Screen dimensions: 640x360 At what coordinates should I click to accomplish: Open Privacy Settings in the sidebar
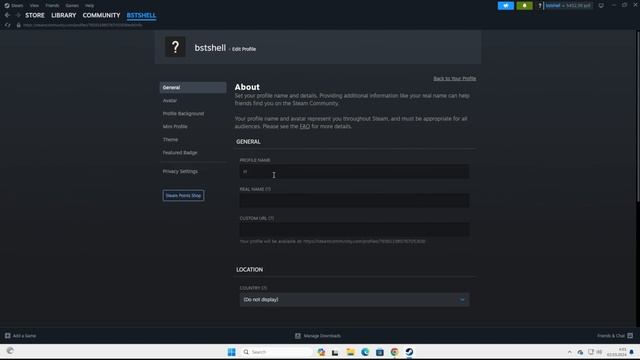coord(180,171)
